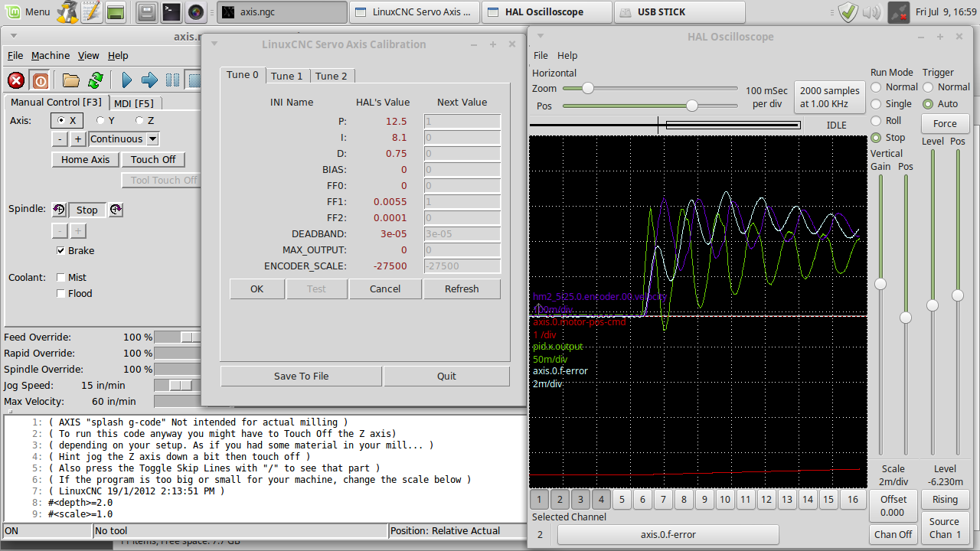This screenshot has height=551, width=980.
Task: Click the jog minus button
Action: pos(59,139)
